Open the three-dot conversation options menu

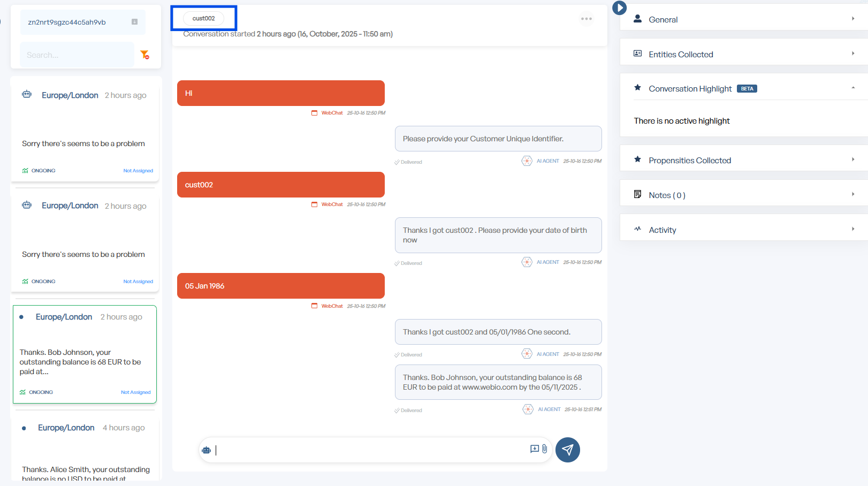tap(587, 19)
